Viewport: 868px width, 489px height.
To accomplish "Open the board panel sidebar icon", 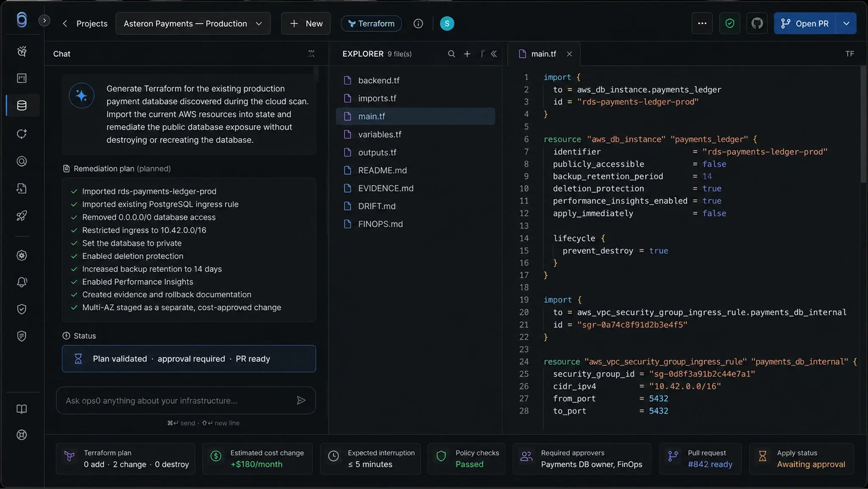I will (x=22, y=78).
